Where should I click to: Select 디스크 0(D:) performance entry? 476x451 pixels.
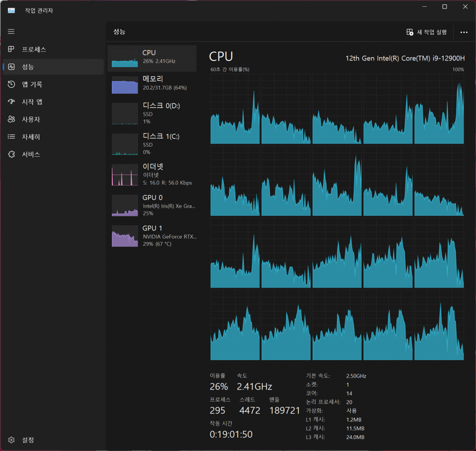pyautogui.click(x=152, y=114)
